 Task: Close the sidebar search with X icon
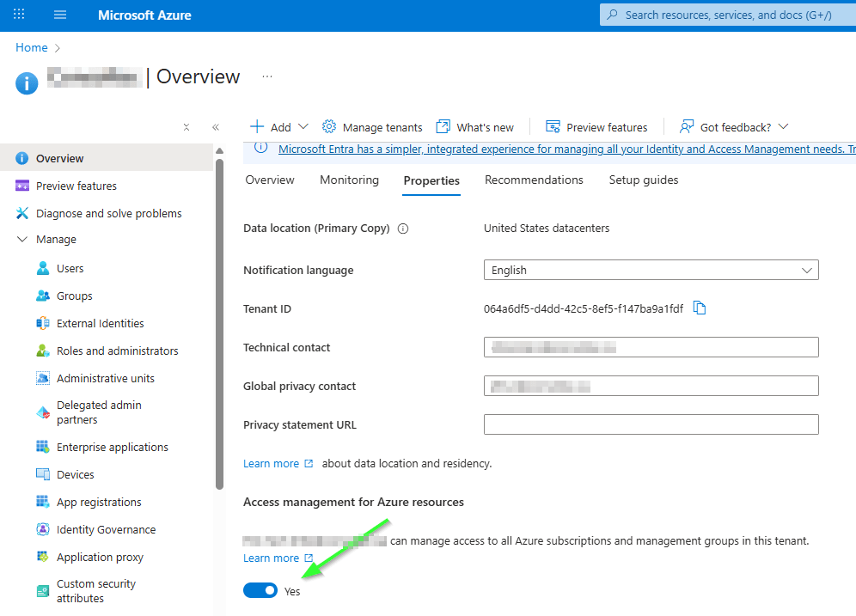click(186, 127)
